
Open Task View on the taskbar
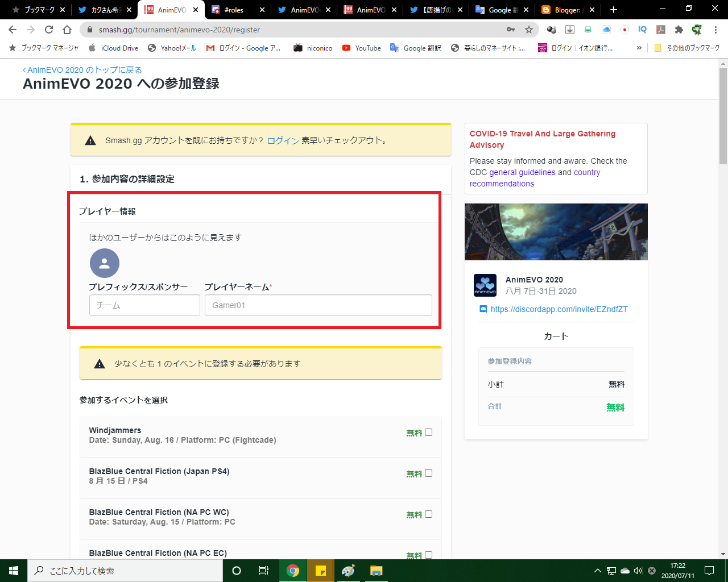click(264, 571)
